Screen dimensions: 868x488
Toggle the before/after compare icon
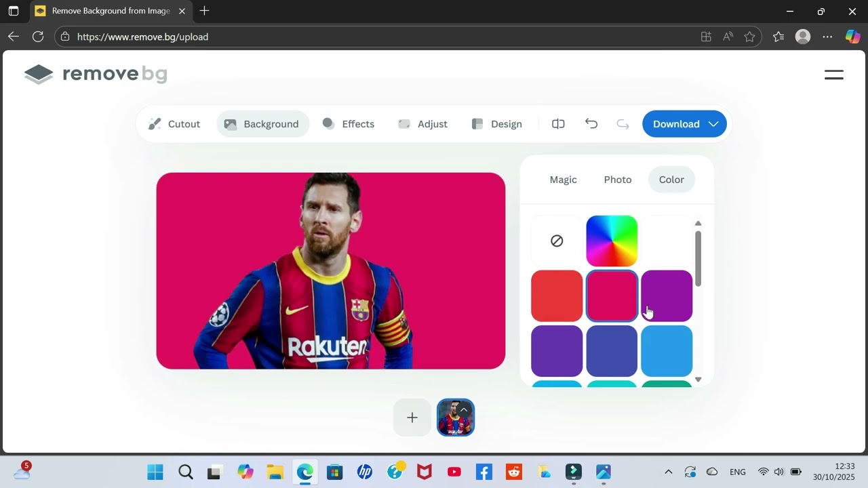[558, 124]
